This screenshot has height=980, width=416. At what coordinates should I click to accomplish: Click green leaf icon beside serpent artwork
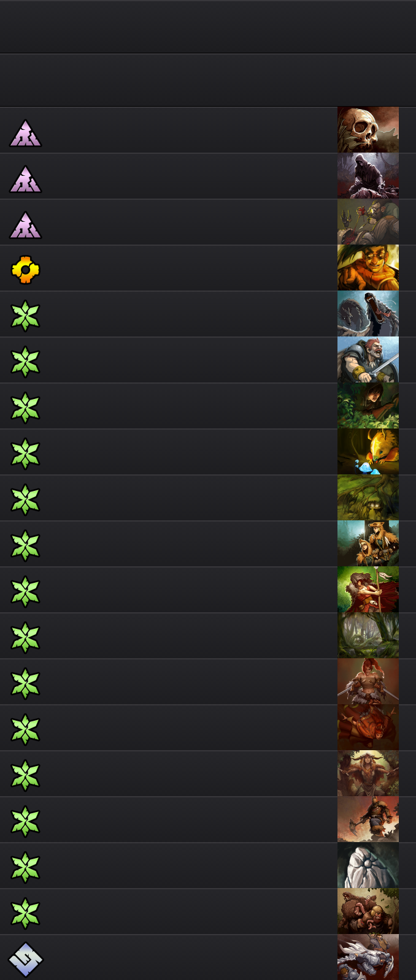point(25,316)
